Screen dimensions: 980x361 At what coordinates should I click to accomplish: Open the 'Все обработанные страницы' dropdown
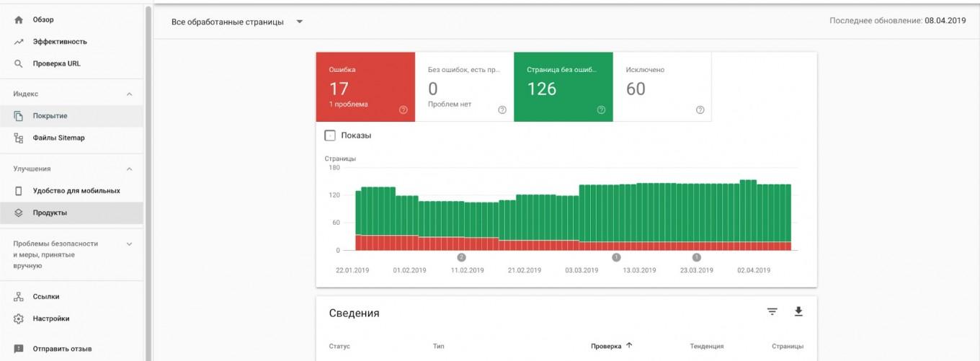tap(236, 22)
